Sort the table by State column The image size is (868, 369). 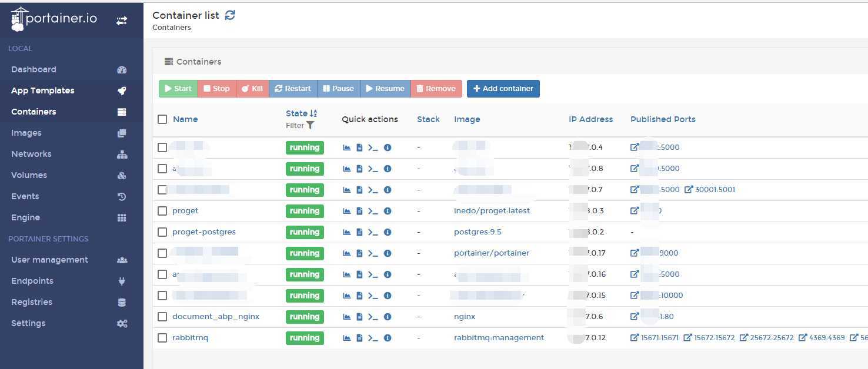301,113
